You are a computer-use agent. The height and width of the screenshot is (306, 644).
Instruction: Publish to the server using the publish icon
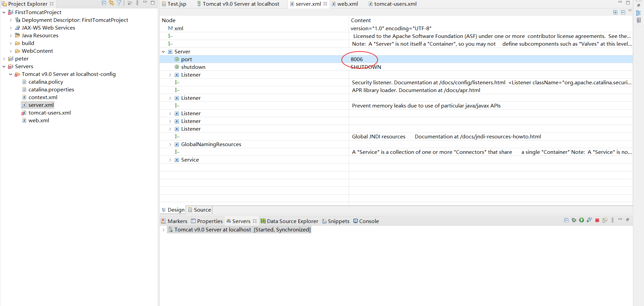coord(605,220)
